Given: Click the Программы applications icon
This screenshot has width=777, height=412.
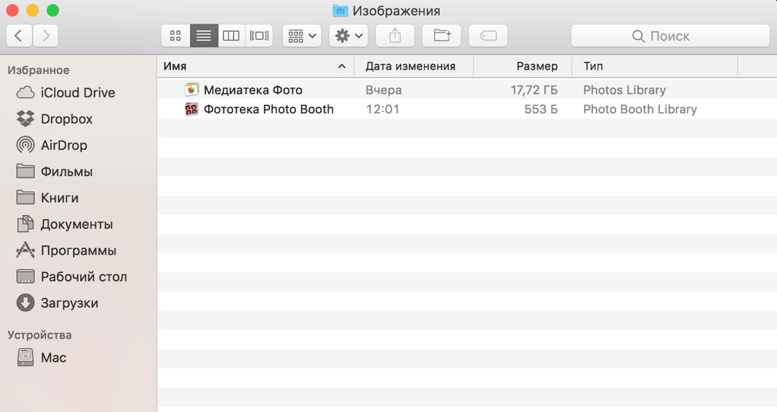Looking at the screenshot, I should click(25, 250).
